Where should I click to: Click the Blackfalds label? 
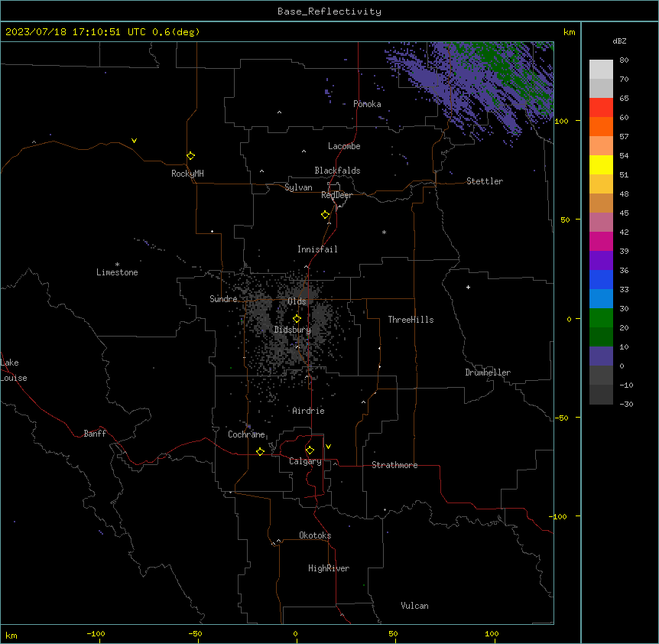pos(337,171)
